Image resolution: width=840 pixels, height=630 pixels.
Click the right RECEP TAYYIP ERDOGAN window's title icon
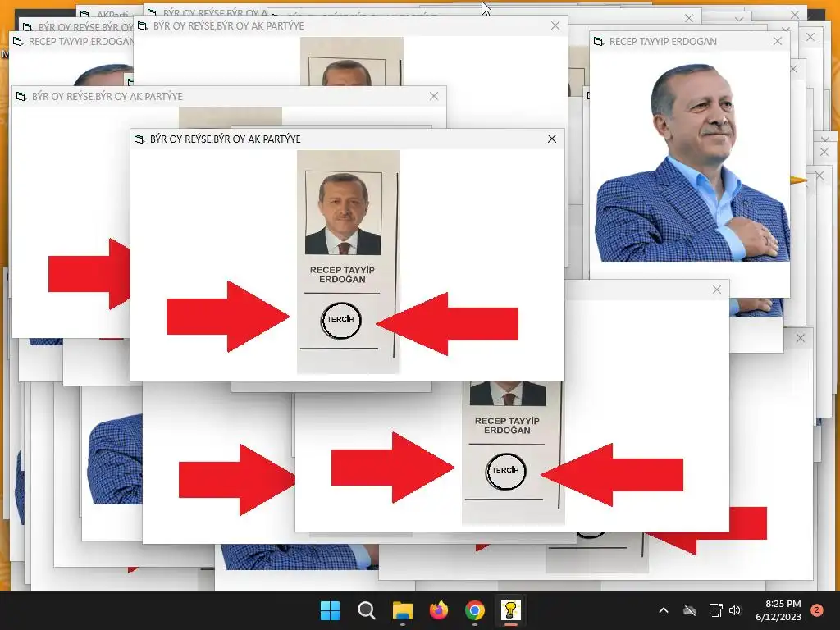pyautogui.click(x=598, y=41)
